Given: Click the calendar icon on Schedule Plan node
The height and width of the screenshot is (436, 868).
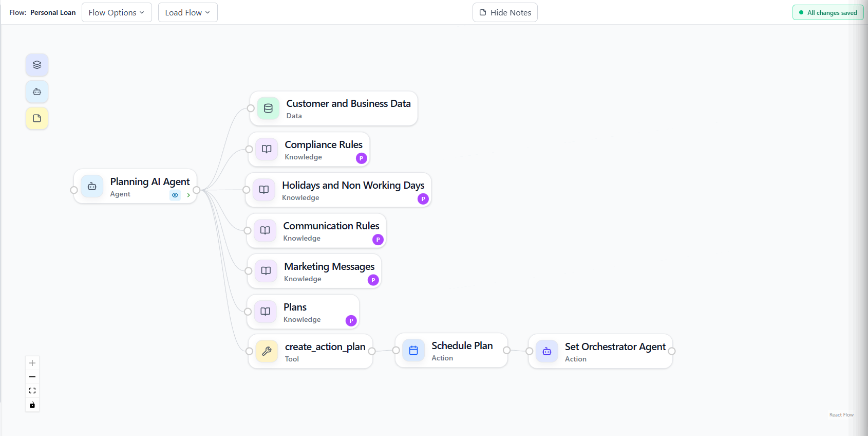Looking at the screenshot, I should tap(413, 350).
